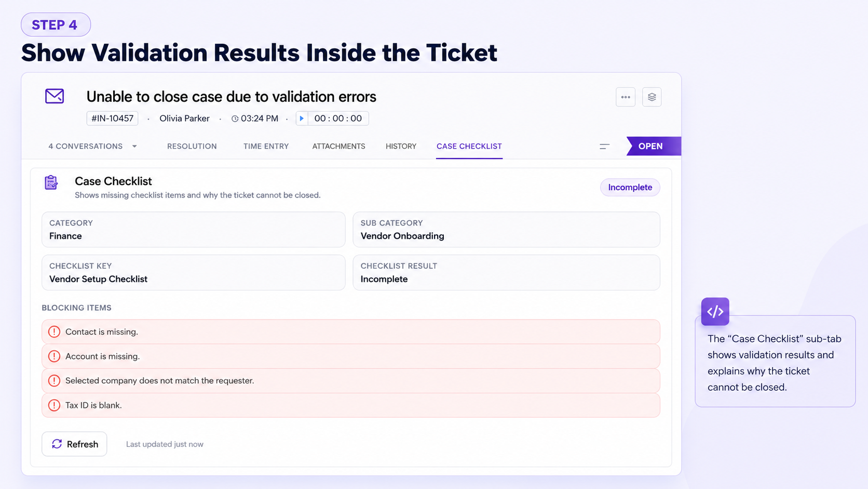This screenshot has height=489, width=868.
Task: Click the Case Checklist clipboard icon
Action: tap(51, 182)
